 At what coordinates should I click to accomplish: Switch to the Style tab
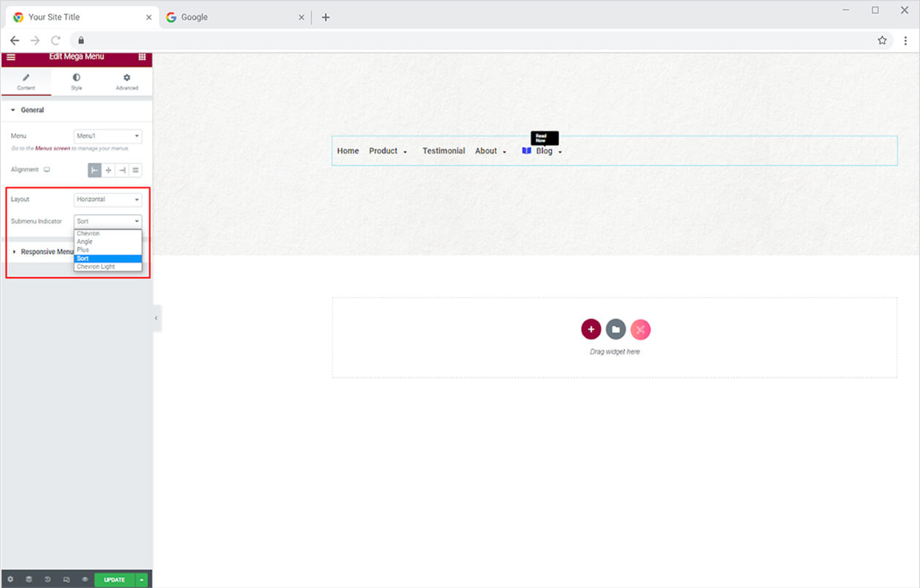pyautogui.click(x=76, y=81)
